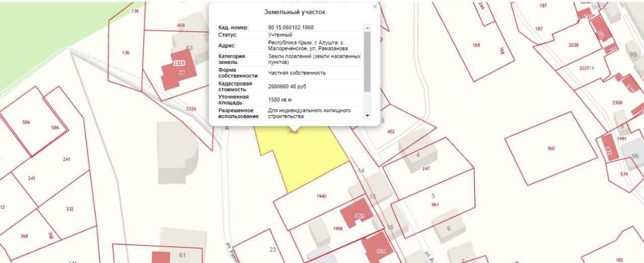Select parcel 332 on the map
Screen dimensions: 644x263
coord(69,209)
